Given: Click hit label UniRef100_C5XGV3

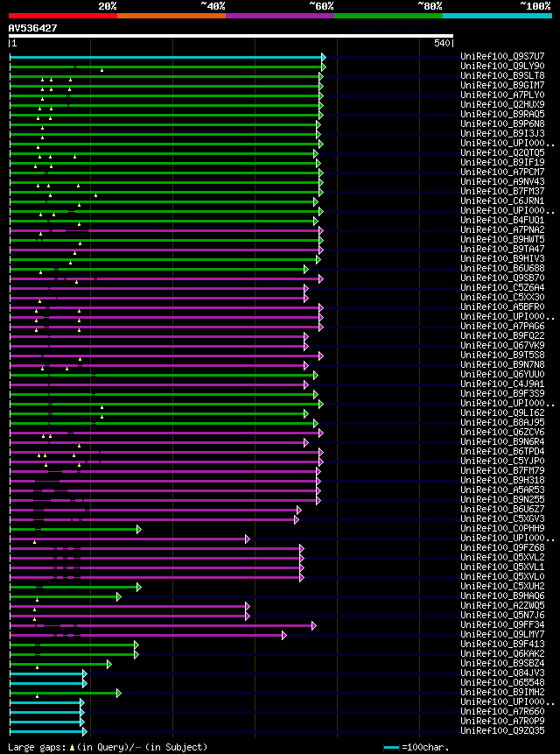Looking at the screenshot, I should [x=503, y=518].
